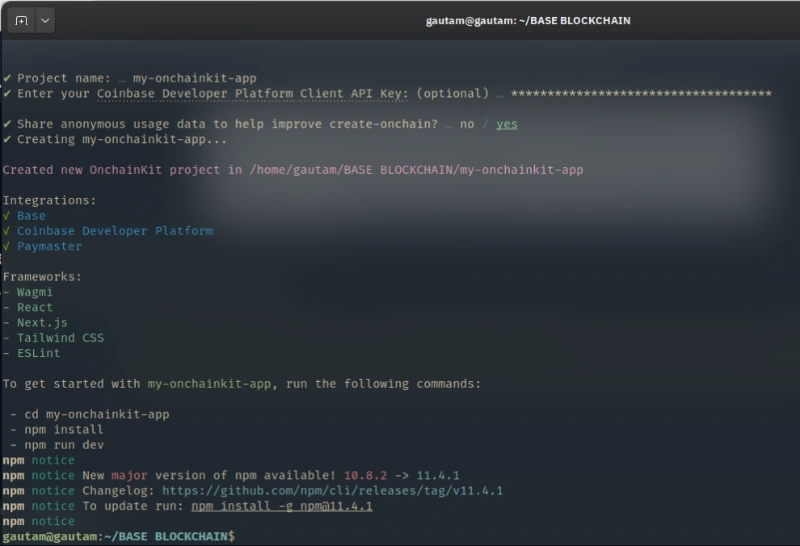Open a new terminal tab
Image resolution: width=800 pixels, height=546 pixels.
(21, 21)
